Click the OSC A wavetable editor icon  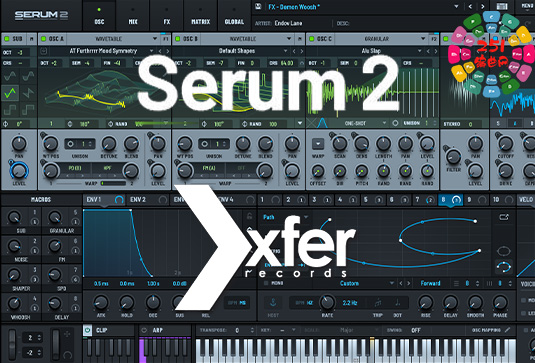(44, 51)
